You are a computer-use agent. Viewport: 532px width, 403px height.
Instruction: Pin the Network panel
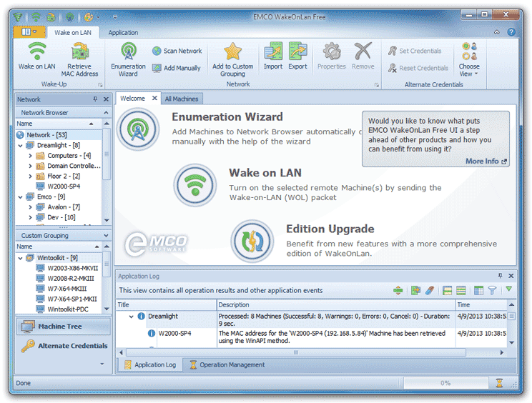click(95, 99)
